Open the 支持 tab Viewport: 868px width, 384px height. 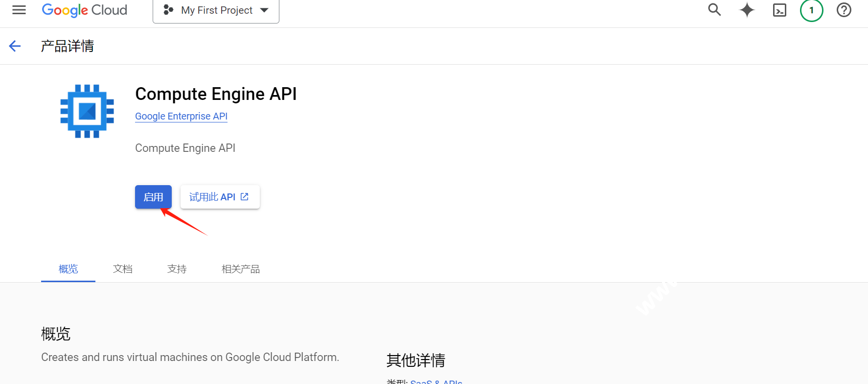177,269
